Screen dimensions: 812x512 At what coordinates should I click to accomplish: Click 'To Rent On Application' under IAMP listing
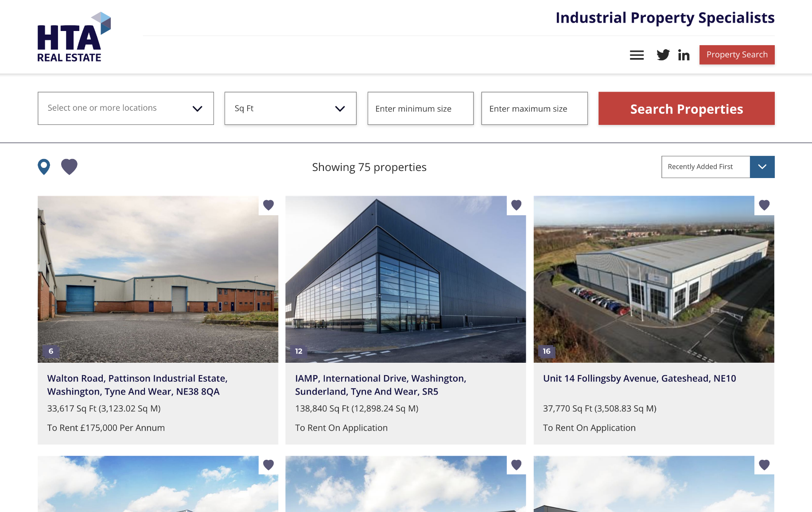[x=341, y=428]
